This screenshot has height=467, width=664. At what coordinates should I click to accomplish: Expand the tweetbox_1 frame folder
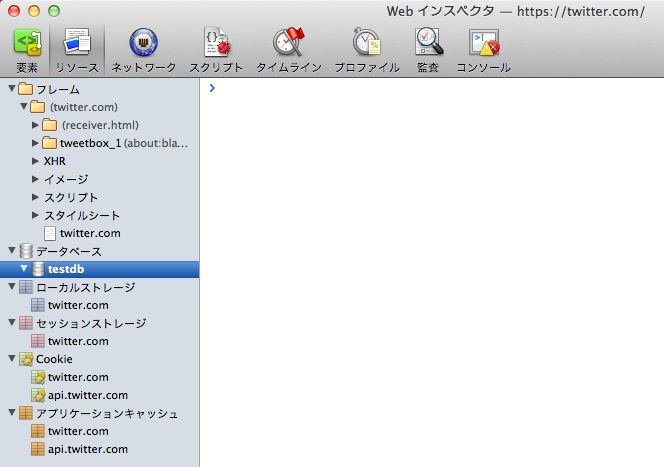click(x=36, y=143)
